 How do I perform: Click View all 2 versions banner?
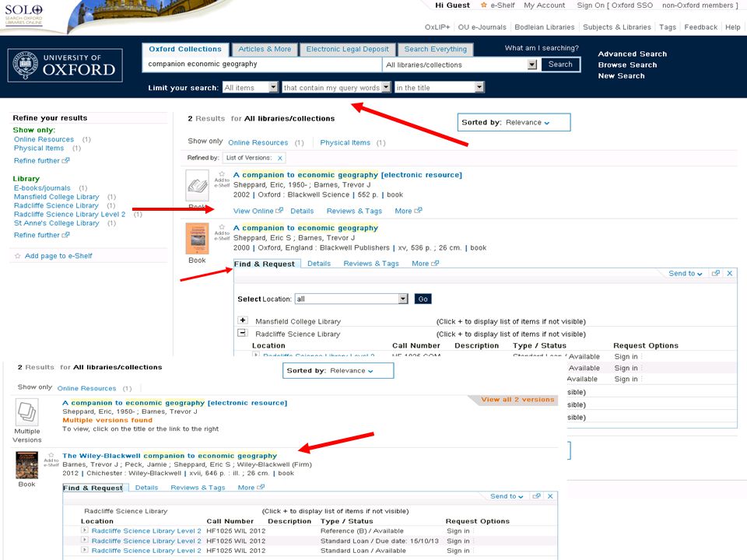pos(517,400)
